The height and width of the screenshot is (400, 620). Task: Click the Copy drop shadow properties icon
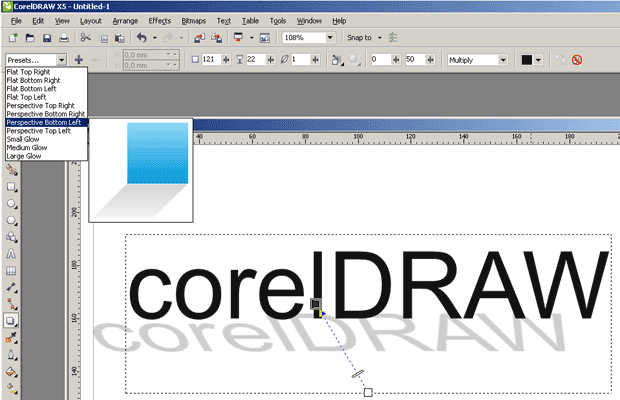(560, 60)
